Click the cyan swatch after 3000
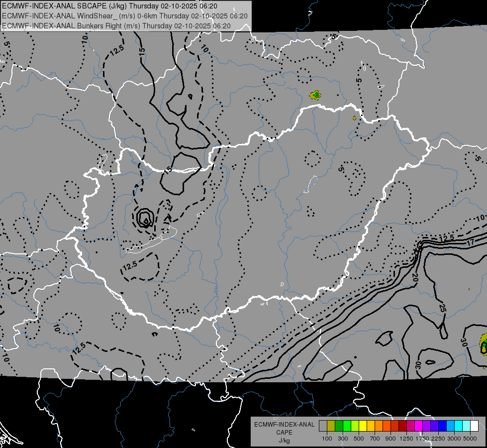Image resolution: width=487 pixels, height=448 pixels. [x=459, y=426]
